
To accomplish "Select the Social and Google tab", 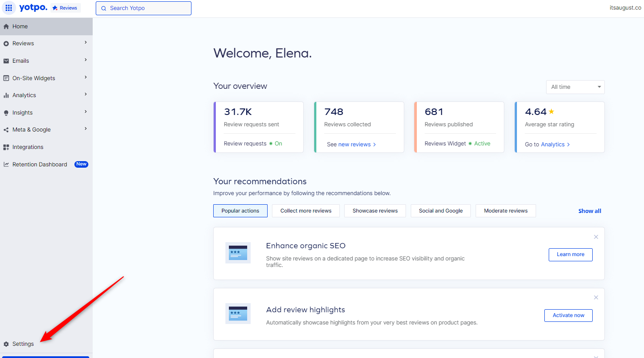I will point(441,211).
